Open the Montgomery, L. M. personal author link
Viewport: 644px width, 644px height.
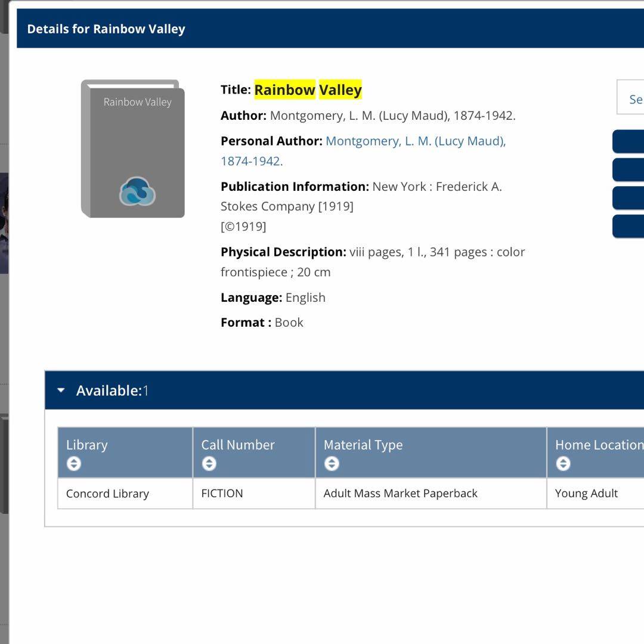click(x=415, y=141)
